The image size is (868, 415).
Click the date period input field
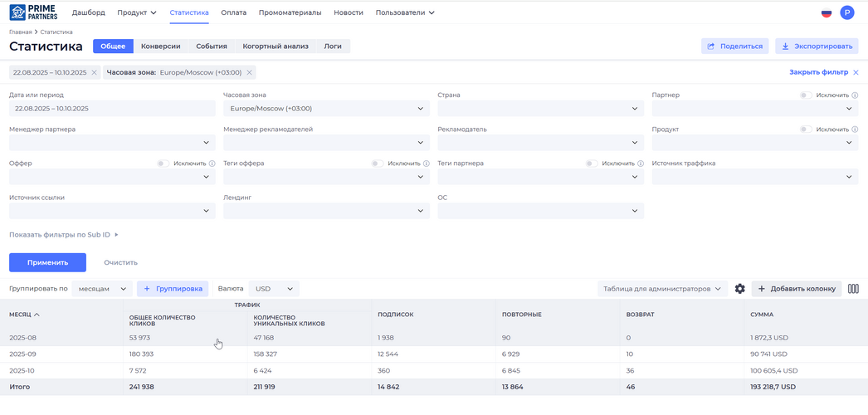[x=112, y=109]
